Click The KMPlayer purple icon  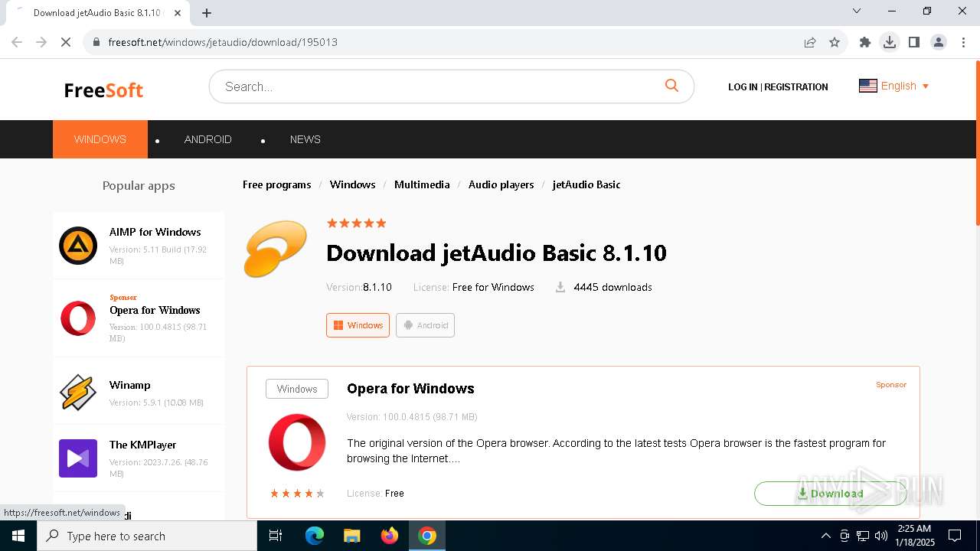tap(78, 458)
